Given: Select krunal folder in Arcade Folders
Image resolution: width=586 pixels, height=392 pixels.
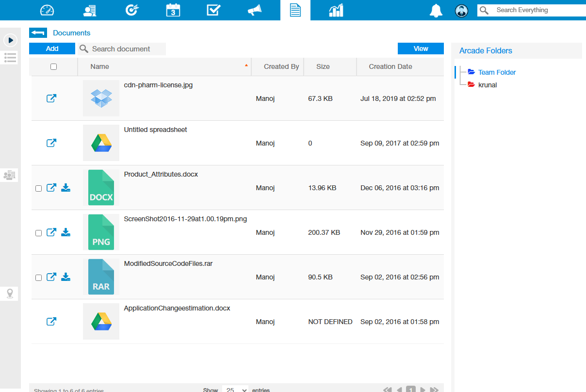Looking at the screenshot, I should click(x=488, y=85).
